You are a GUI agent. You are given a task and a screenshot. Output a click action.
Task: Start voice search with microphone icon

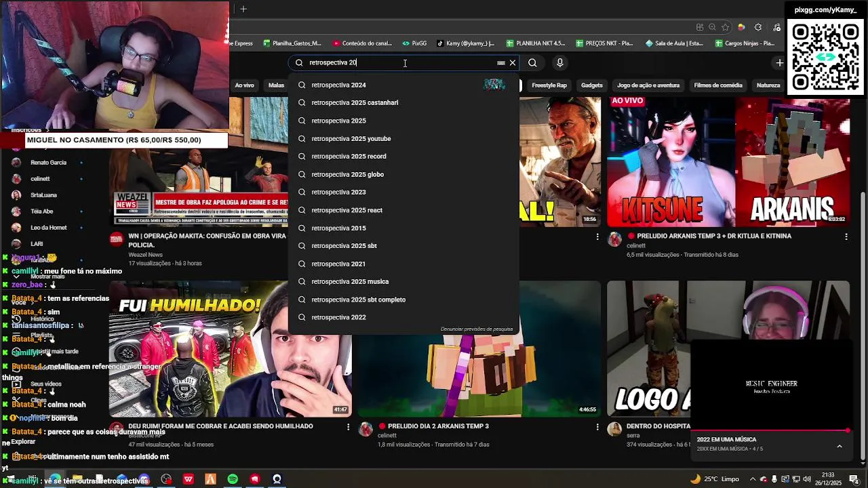559,62
